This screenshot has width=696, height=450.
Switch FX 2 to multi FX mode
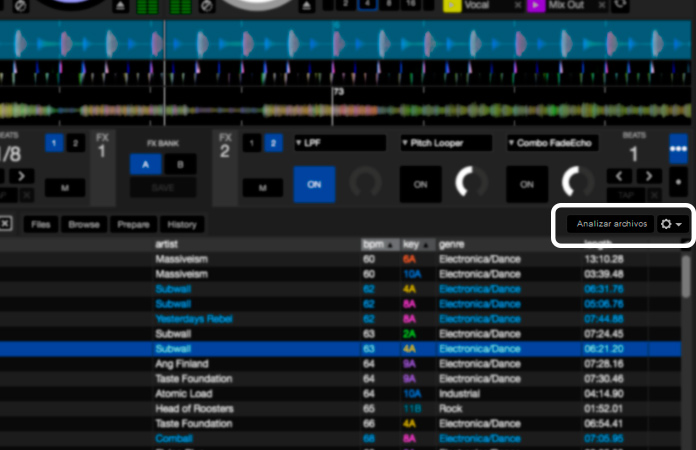coord(679,149)
